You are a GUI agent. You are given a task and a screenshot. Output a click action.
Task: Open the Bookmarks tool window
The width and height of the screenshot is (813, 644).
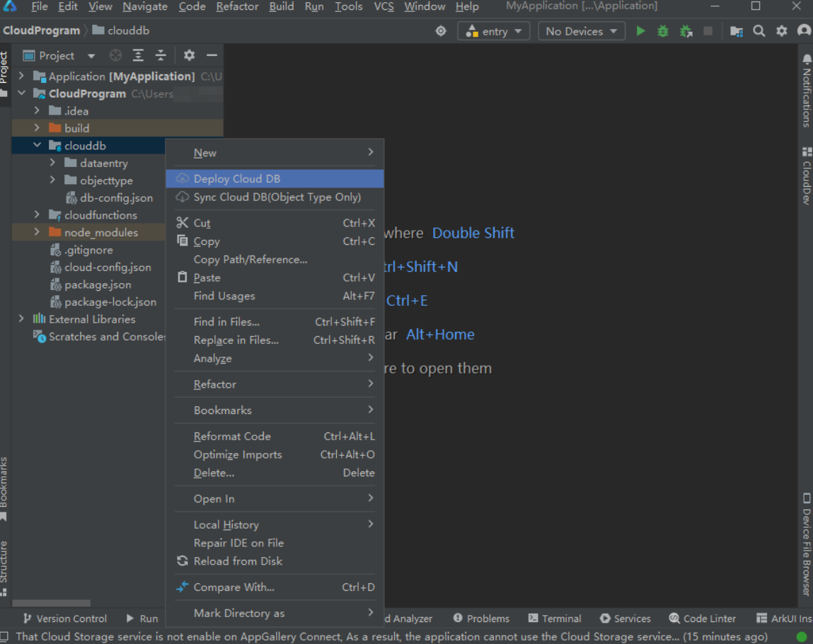[4, 488]
